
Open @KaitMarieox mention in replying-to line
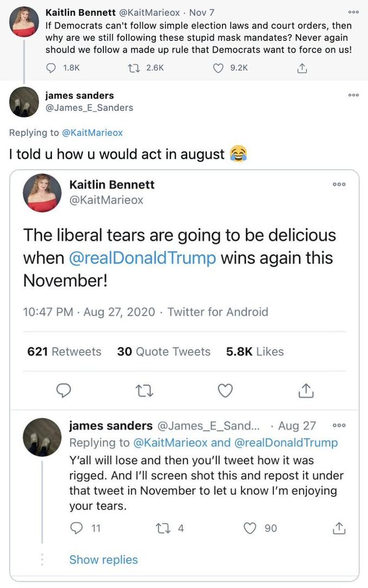93,132
